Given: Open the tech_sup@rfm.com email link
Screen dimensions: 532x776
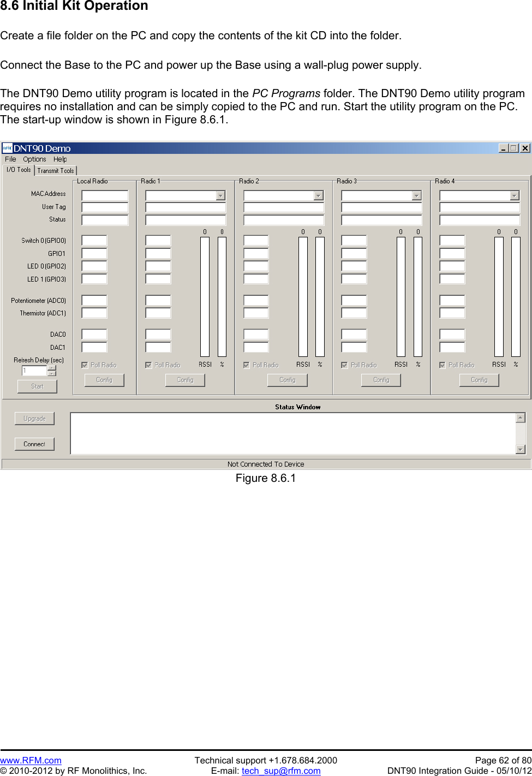Looking at the screenshot, I should [281, 771].
